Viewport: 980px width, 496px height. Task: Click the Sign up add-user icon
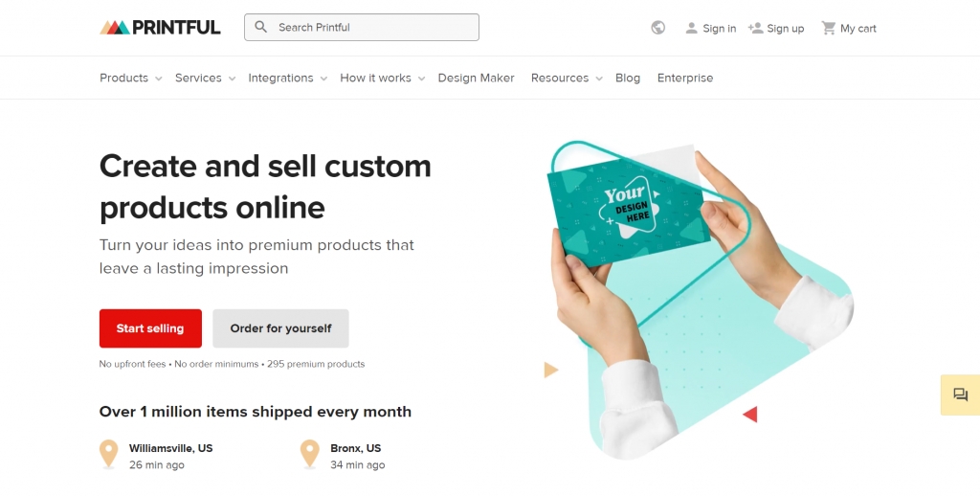tap(755, 29)
